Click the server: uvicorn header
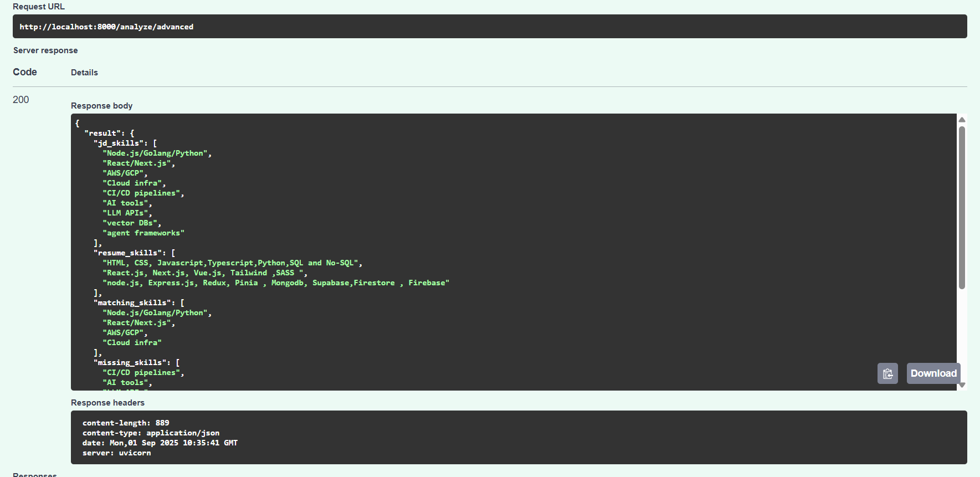The width and height of the screenshot is (980, 477). pos(116,453)
